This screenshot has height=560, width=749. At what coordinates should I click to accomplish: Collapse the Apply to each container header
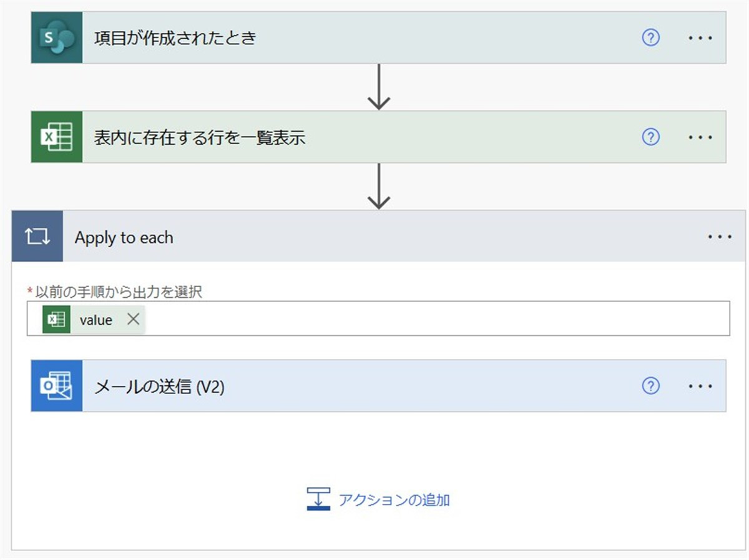point(374,237)
